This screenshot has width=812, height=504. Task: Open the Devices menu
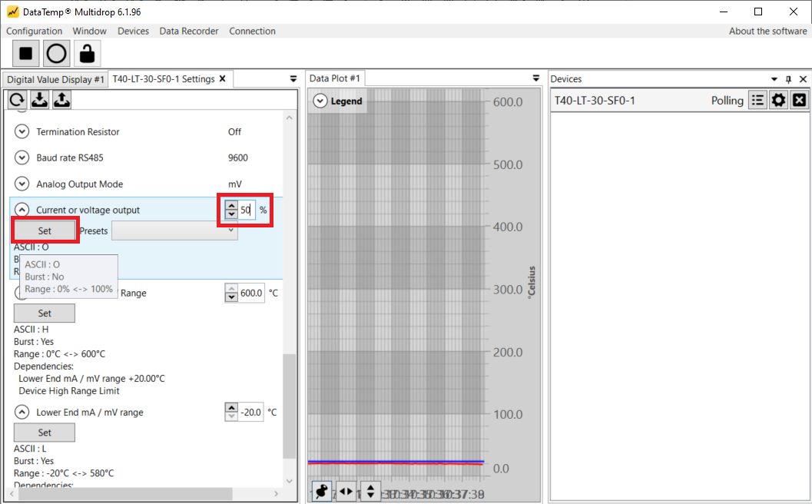(x=133, y=31)
